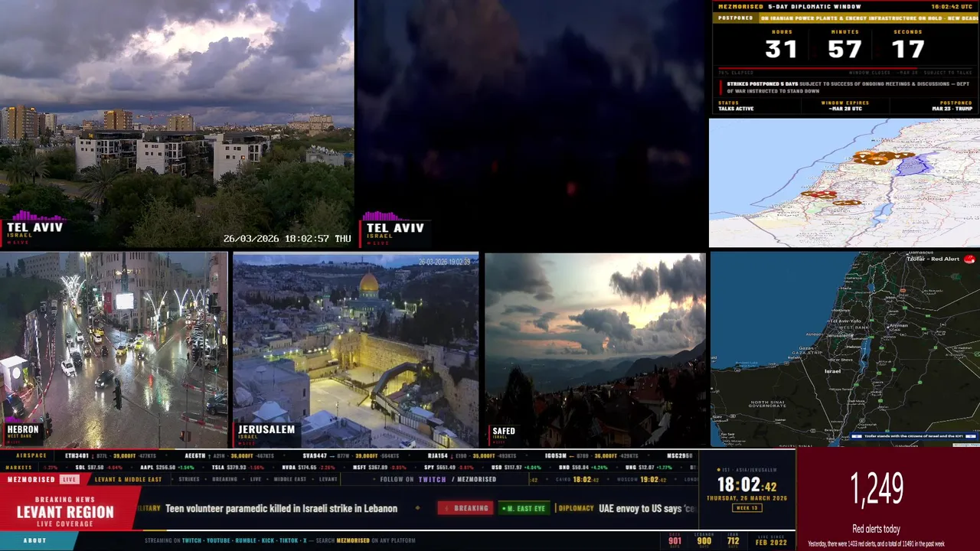The image size is (980, 551).
Task: Click the MARKETS ticker label
Action: coord(19,467)
